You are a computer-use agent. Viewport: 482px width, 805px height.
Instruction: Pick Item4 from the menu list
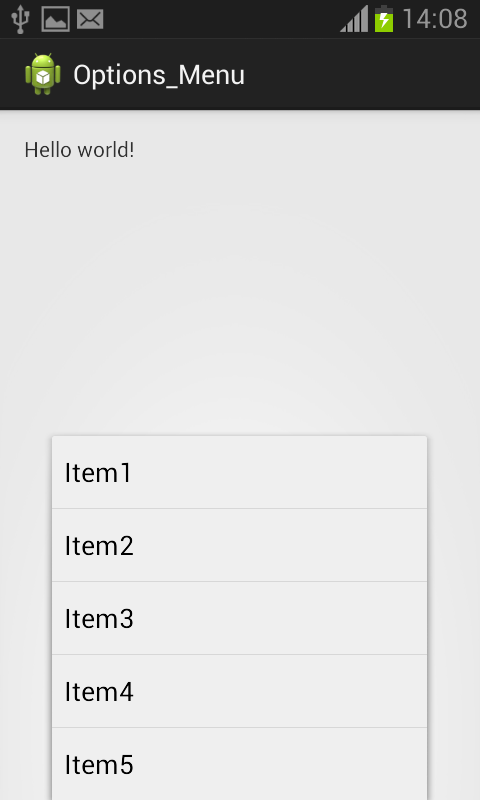click(239, 691)
